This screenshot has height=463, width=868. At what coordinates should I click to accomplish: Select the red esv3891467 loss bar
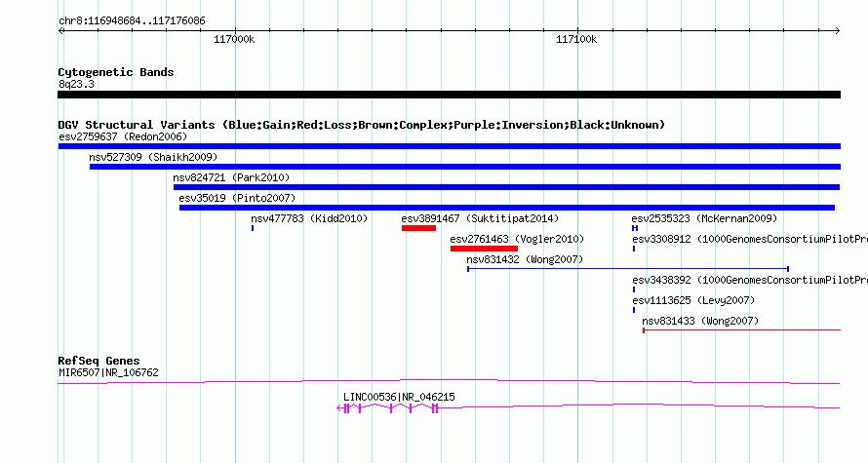(x=419, y=228)
